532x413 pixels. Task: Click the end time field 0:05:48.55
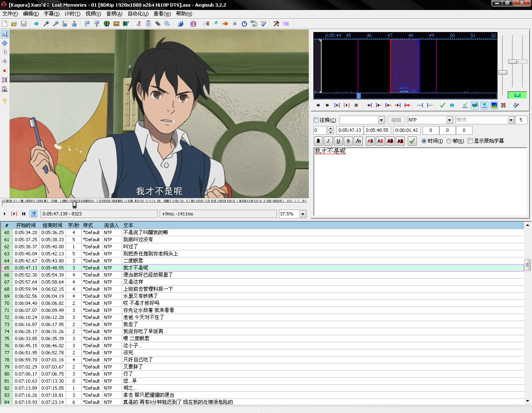pyautogui.click(x=377, y=130)
